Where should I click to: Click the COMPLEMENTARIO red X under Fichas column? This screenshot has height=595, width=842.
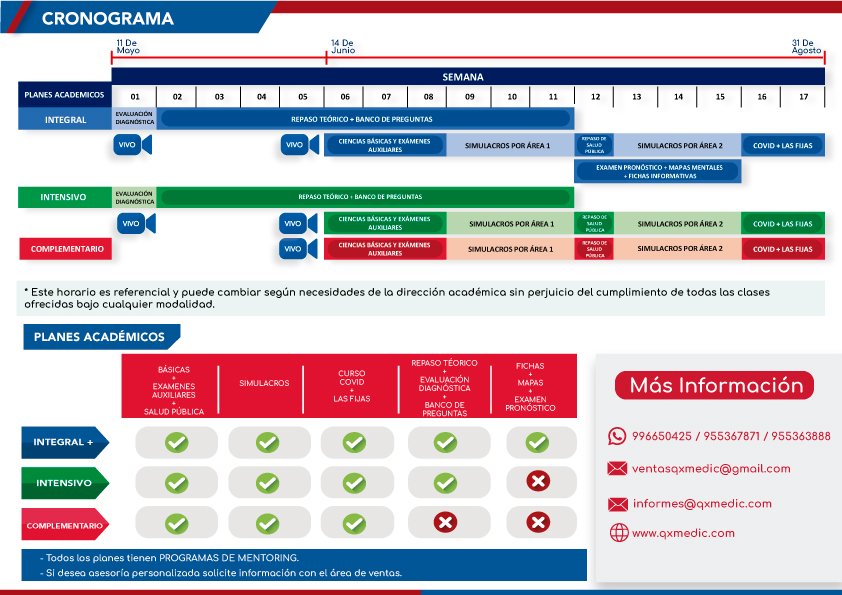(x=538, y=522)
